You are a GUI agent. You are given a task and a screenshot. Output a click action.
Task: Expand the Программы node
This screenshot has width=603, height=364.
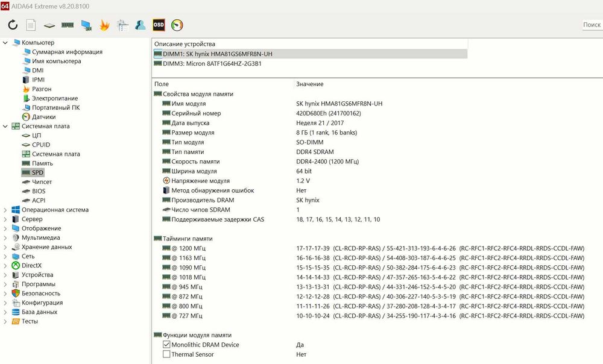click(x=5, y=284)
